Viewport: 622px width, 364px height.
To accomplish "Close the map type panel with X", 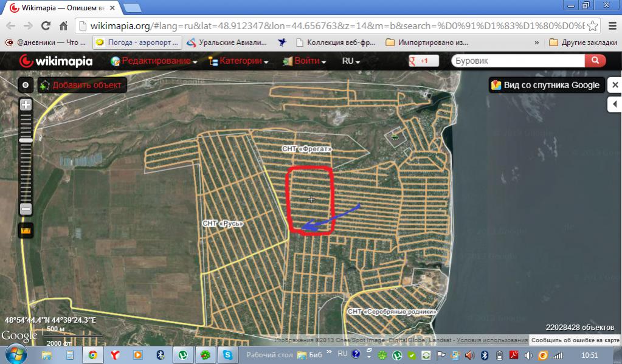I will [615, 85].
